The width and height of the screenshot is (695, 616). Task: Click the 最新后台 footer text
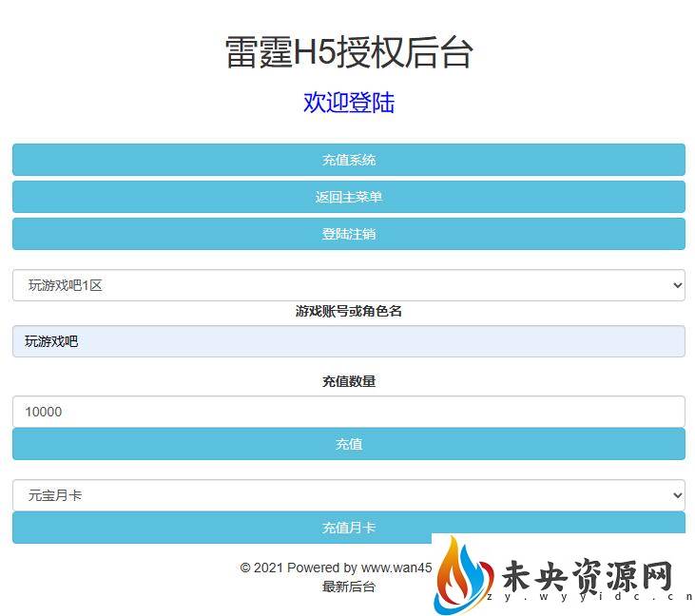(x=349, y=587)
